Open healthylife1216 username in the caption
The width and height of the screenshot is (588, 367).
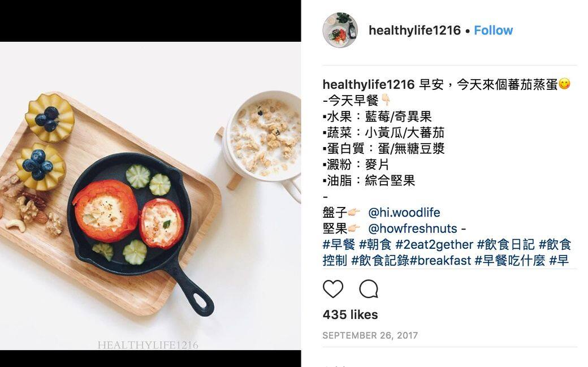[x=369, y=84]
